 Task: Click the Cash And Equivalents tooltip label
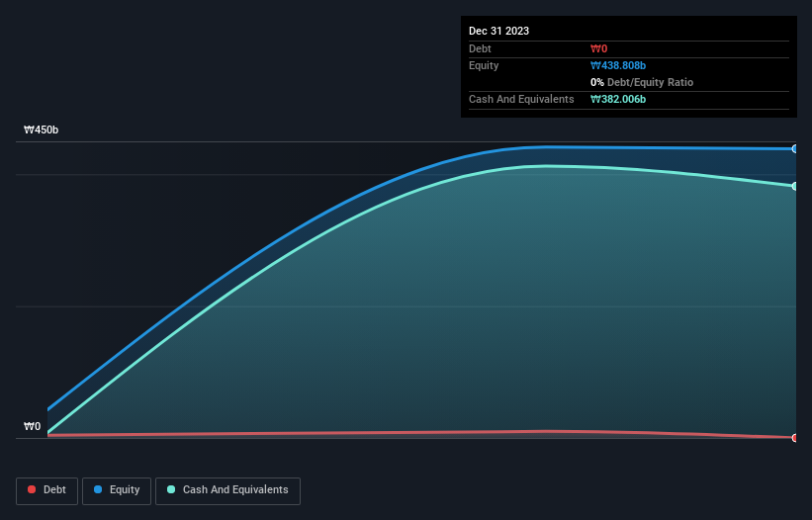pyautogui.click(x=521, y=99)
